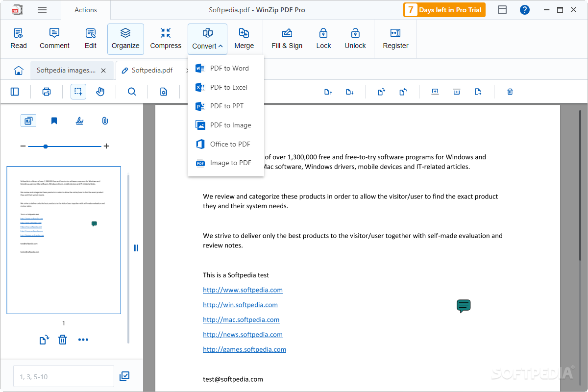Click the 7 Days left in Pro Trial button

click(x=444, y=10)
